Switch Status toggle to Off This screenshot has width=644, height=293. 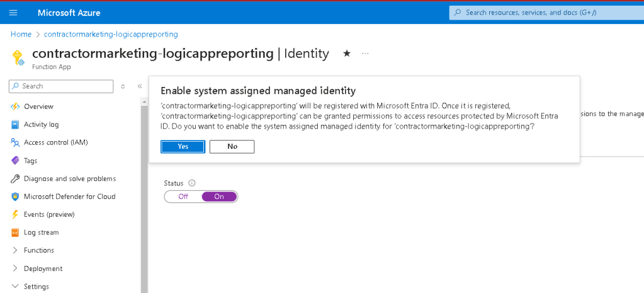[183, 197]
